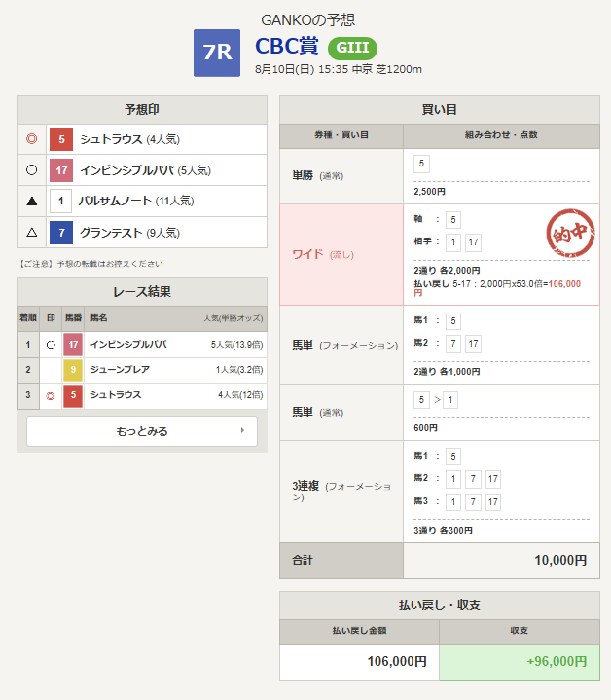Click the green GIII grade badge
The height and width of the screenshot is (700, 611).
(352, 49)
